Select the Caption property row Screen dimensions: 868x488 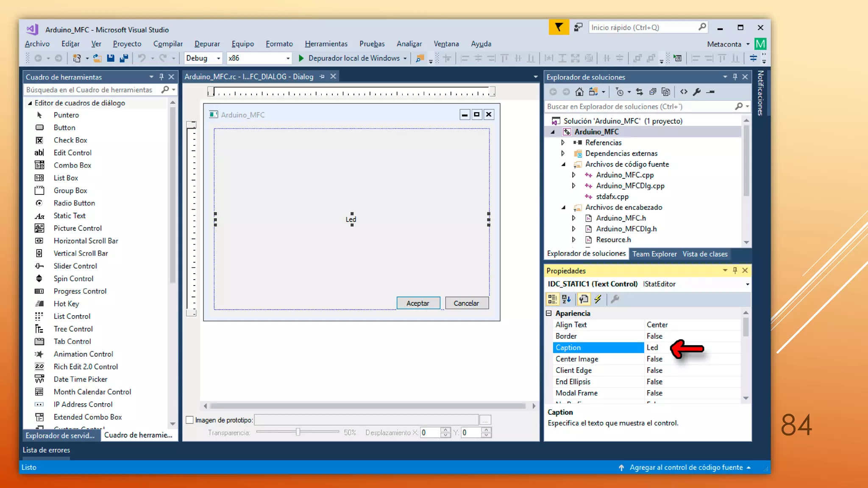pos(647,348)
